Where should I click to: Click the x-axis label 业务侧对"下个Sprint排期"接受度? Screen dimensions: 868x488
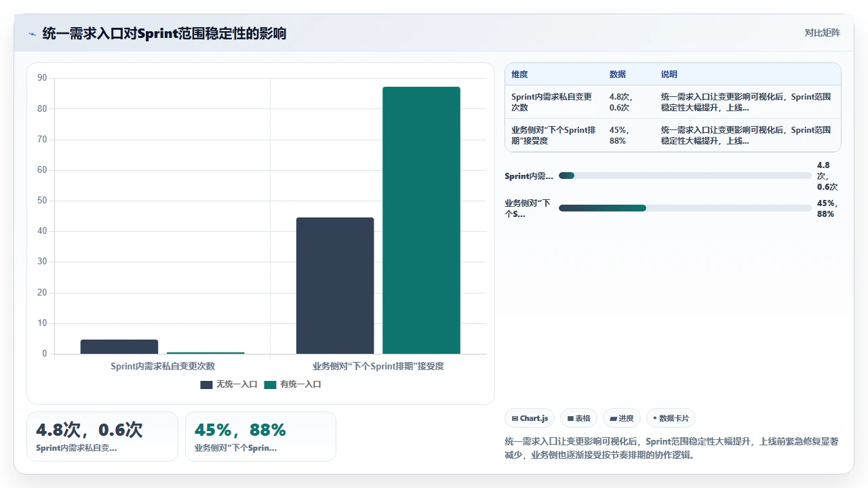(x=378, y=366)
